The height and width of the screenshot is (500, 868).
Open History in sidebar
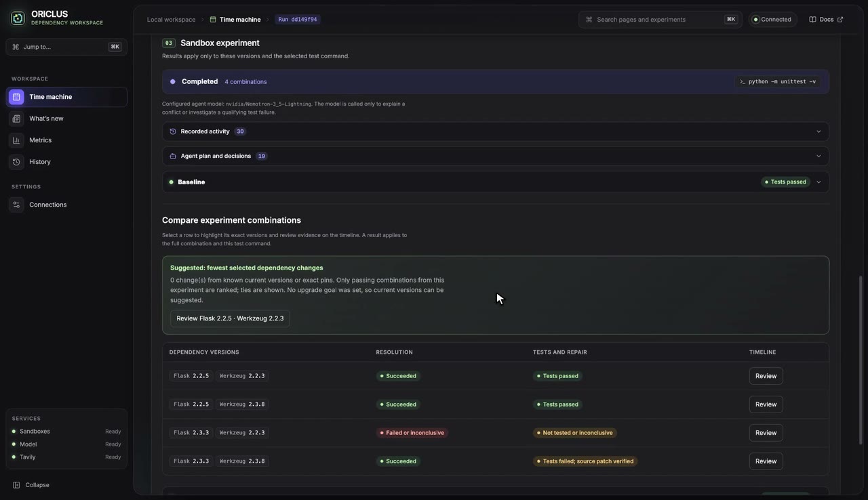pyautogui.click(x=66, y=162)
